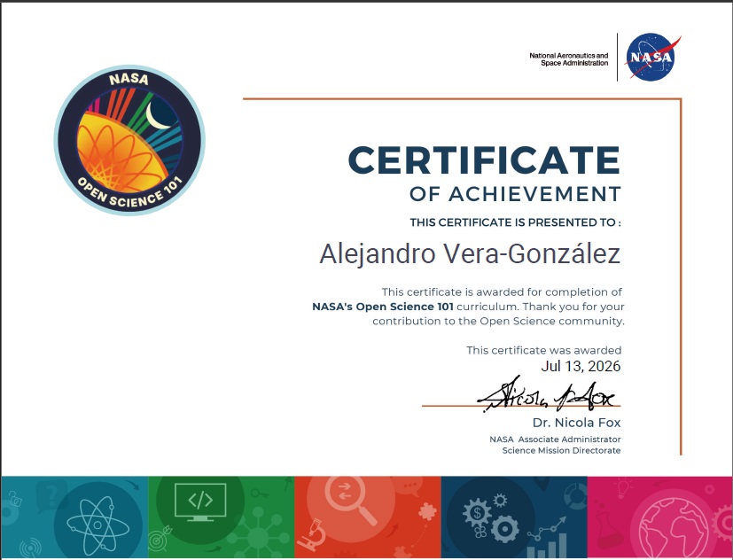Click 'This certificate is awarded for completion of'
This screenshot has width=733, height=560.
[x=502, y=292]
